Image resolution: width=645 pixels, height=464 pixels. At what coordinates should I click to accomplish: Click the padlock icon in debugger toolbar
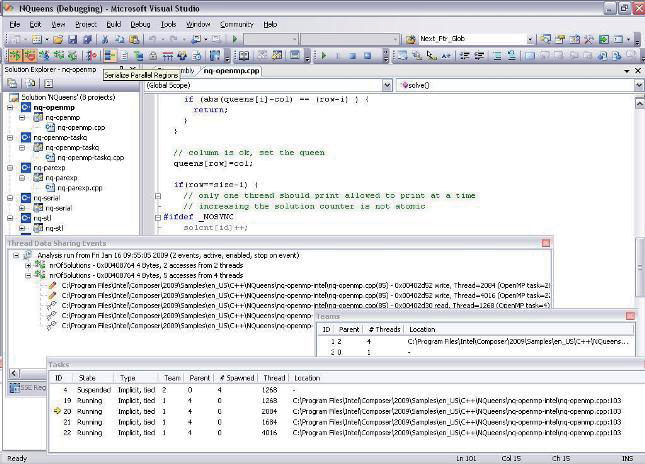(x=153, y=56)
